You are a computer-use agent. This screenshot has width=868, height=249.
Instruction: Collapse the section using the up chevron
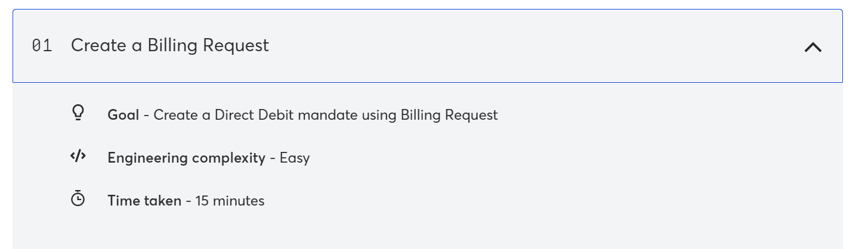[813, 47]
